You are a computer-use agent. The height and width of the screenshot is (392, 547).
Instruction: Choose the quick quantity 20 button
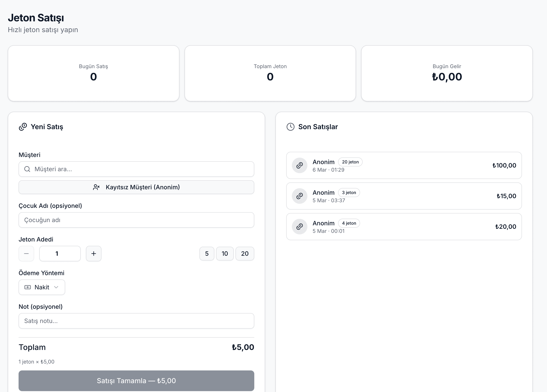(245, 253)
